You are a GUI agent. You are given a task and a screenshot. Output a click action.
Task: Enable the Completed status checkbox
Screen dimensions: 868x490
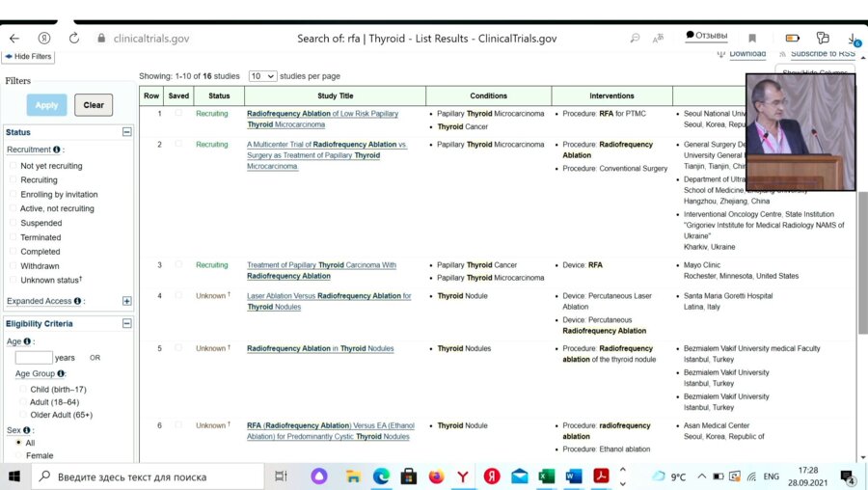14,252
